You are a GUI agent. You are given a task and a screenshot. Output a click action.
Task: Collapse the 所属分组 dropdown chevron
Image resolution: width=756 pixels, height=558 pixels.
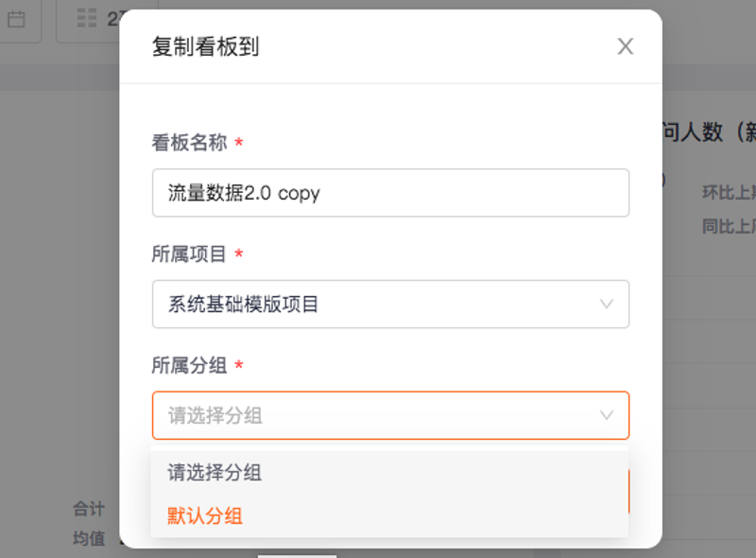(606, 415)
